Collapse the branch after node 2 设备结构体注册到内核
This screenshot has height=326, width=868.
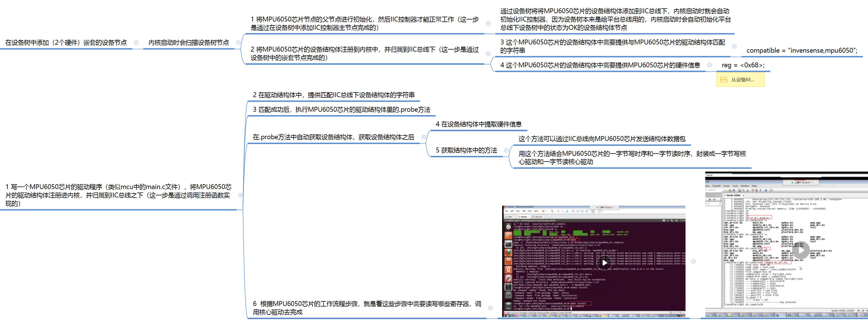coord(488,54)
